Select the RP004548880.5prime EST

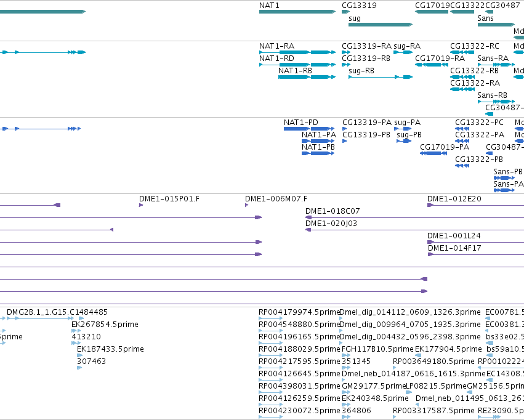271,331
